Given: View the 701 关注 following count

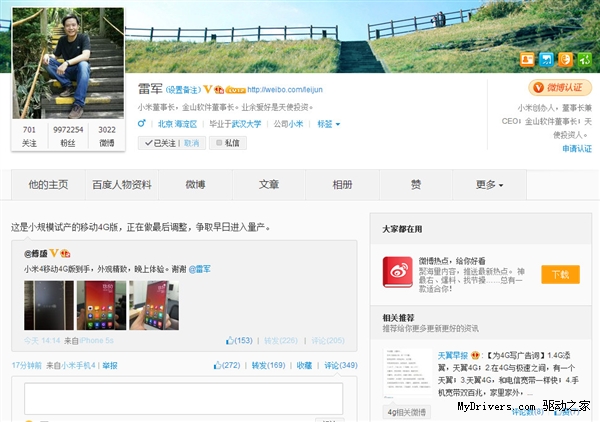Looking at the screenshot, I should coord(29,136).
